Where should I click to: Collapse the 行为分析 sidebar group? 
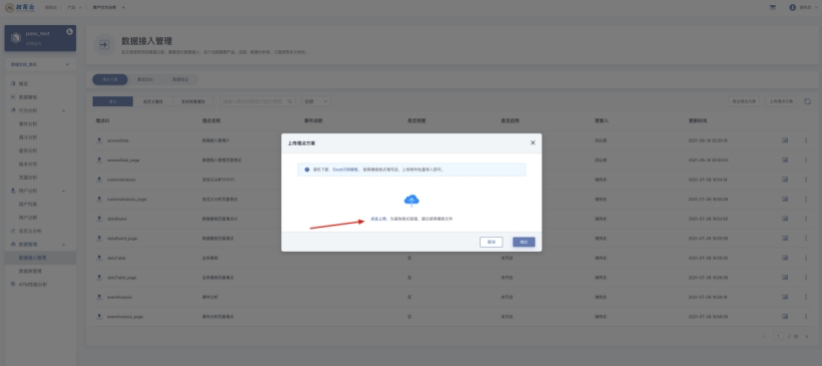64,111
